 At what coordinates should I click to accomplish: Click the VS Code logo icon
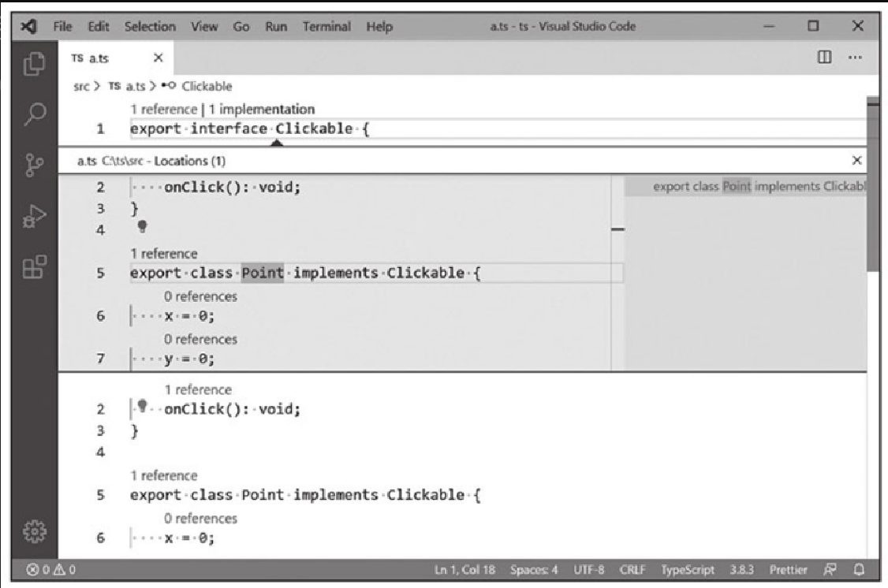tap(28, 26)
